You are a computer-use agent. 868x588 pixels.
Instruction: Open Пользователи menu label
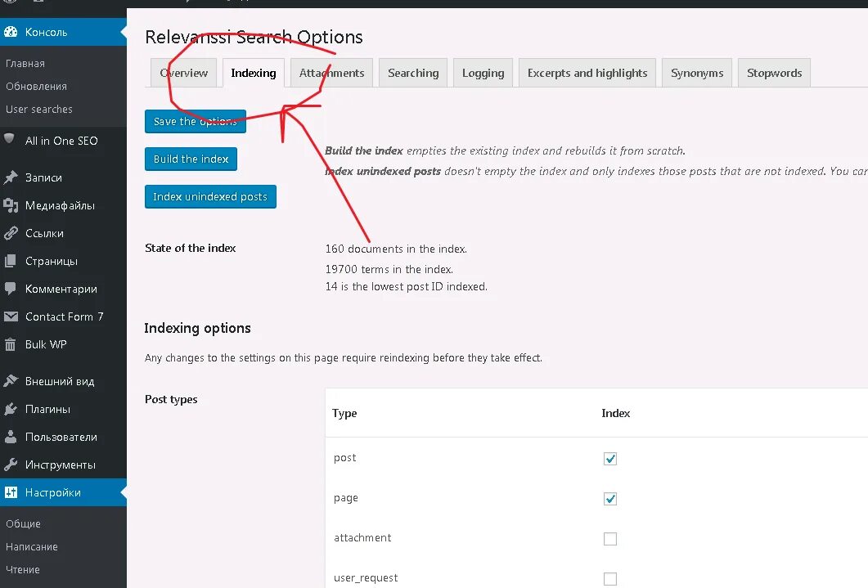click(x=61, y=437)
